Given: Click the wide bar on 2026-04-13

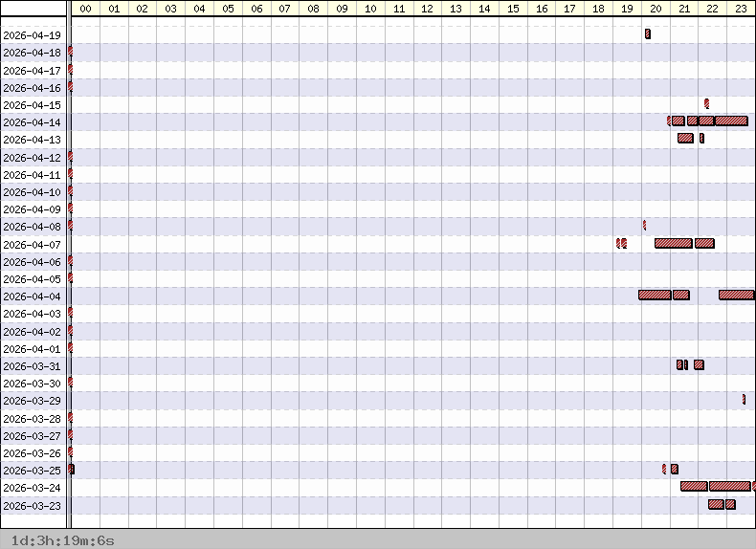Looking at the screenshot, I should pyautogui.click(x=685, y=139).
